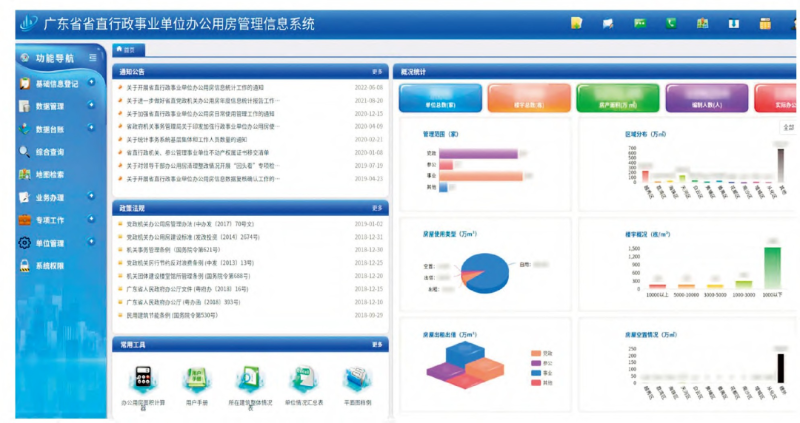Click the 平面图绘制 drawing tool icon
Screen dimensions: 800x423
click(356, 379)
